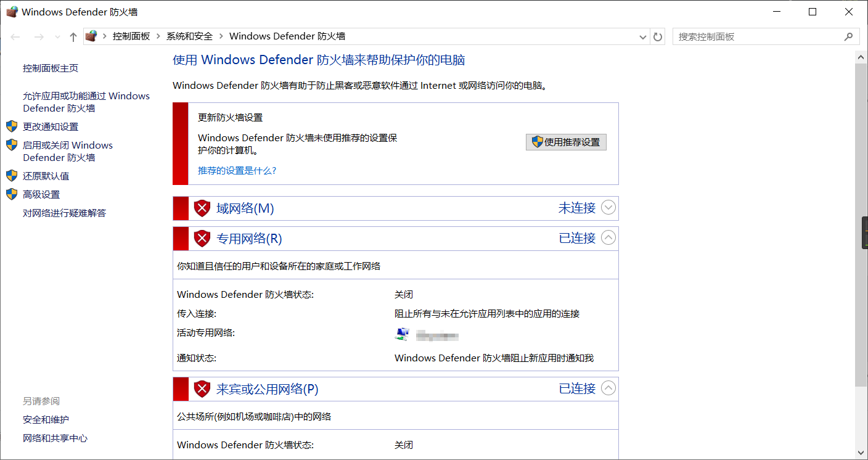868x460 pixels.
Task: Open the address bar dropdown arrow
Action: (642, 36)
